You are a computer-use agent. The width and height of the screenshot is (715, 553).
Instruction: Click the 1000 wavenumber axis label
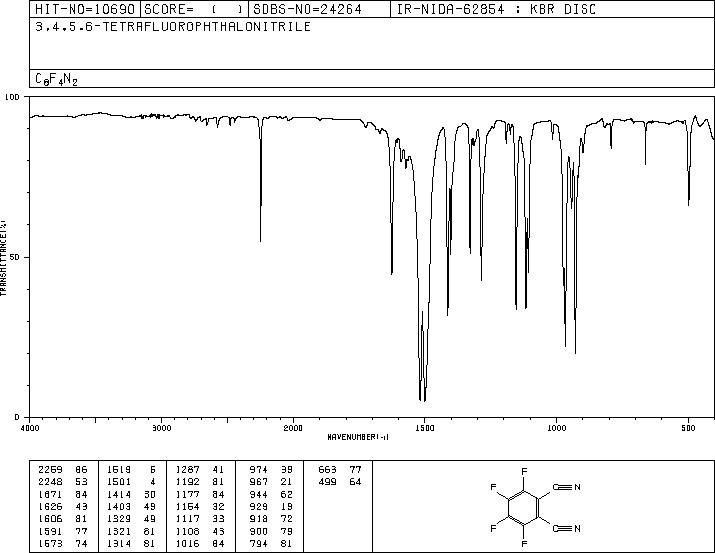tap(556, 428)
